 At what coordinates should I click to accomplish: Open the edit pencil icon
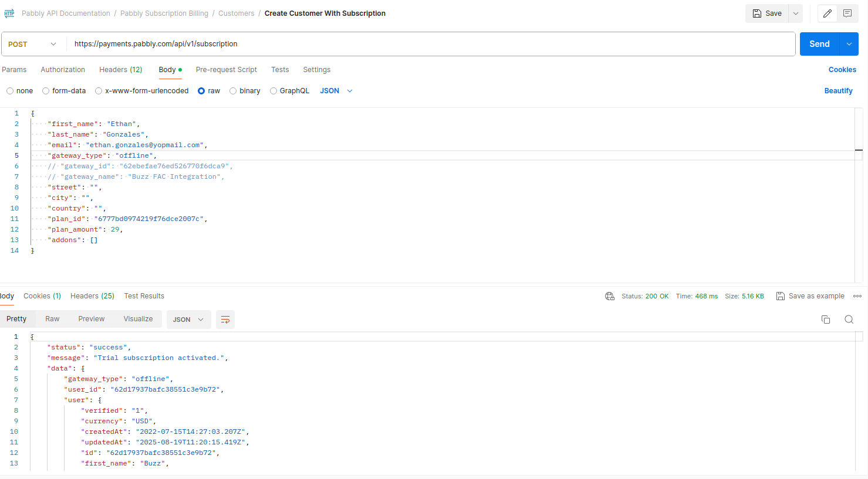pyautogui.click(x=828, y=13)
